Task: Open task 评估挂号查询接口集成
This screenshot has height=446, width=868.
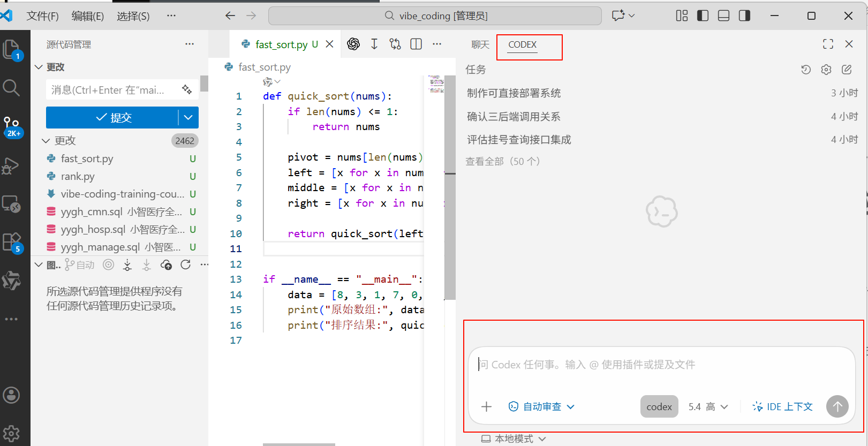Action: click(519, 140)
